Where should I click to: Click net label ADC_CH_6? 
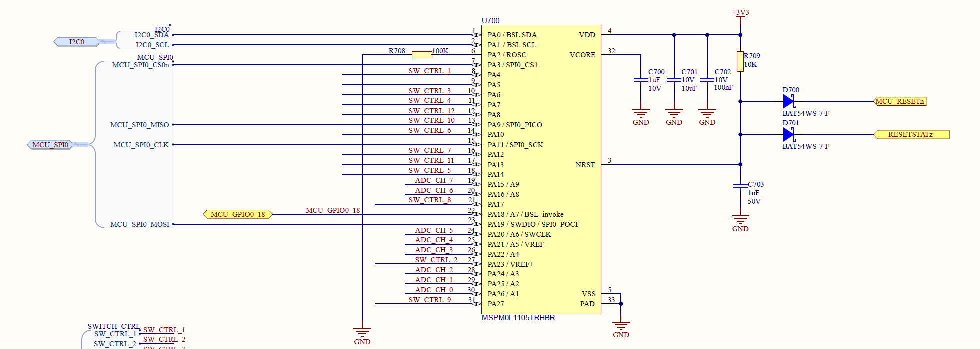click(434, 190)
